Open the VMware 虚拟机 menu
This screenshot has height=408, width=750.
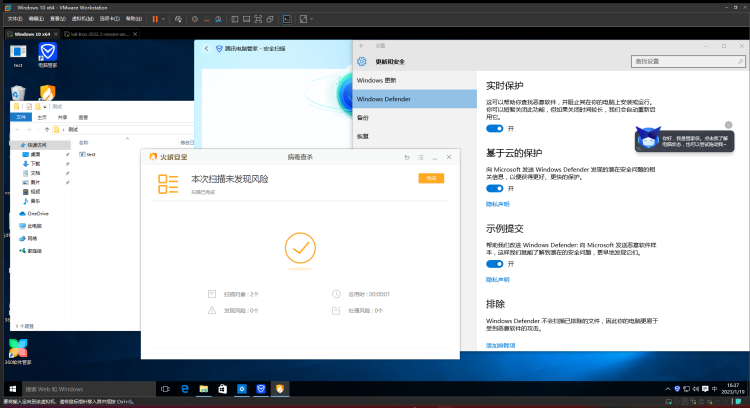pos(83,19)
